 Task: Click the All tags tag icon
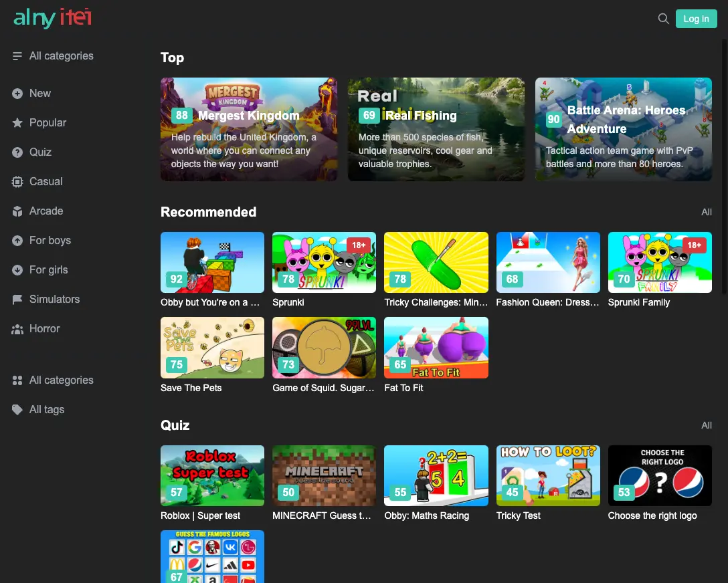[x=17, y=410]
